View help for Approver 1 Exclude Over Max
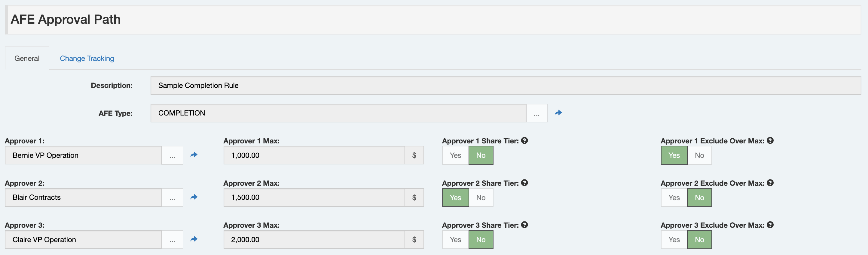 tap(770, 141)
